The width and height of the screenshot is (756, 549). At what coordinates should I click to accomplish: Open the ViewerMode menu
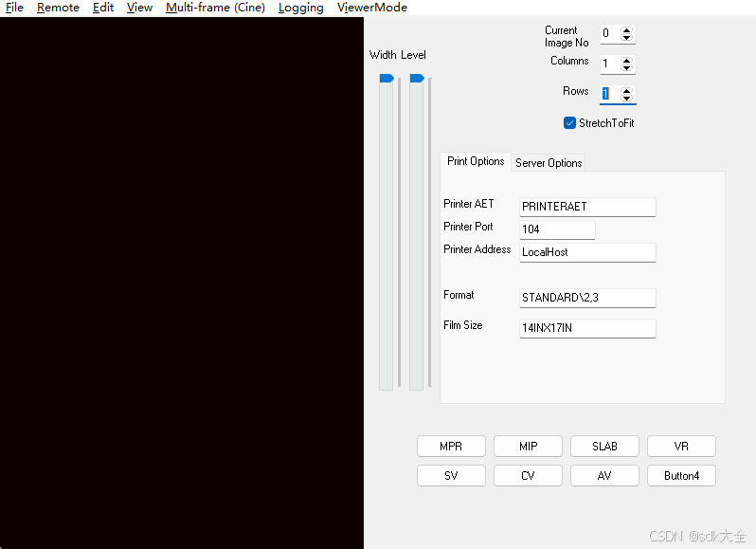coord(371,8)
